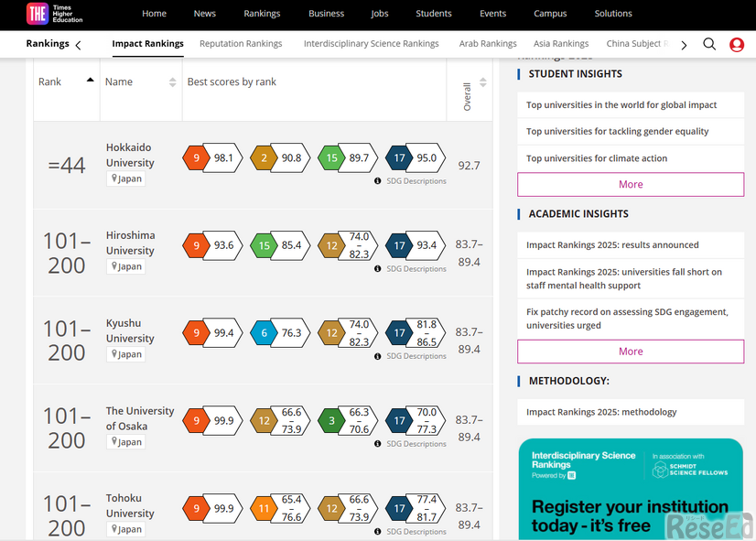Click SDG Descriptions info icon in Hiroshima row

pos(377,268)
